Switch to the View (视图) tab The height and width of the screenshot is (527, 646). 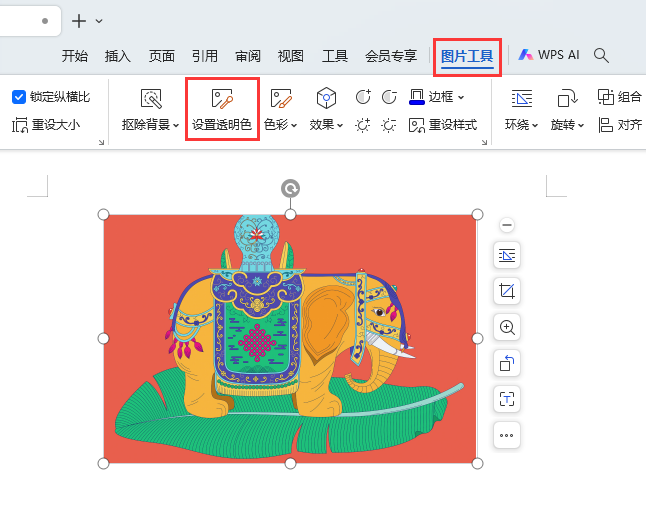[291, 56]
